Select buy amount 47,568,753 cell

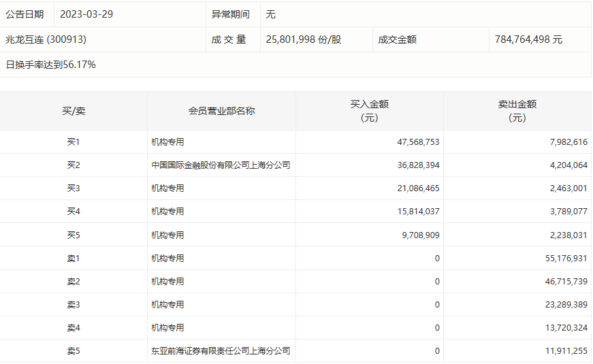coord(418,142)
